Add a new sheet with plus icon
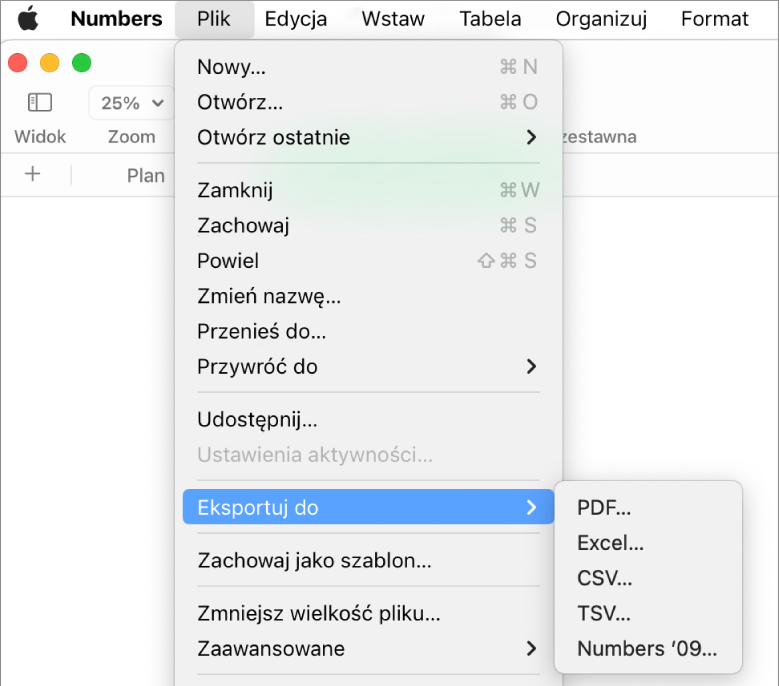780x686 pixels. pyautogui.click(x=33, y=174)
